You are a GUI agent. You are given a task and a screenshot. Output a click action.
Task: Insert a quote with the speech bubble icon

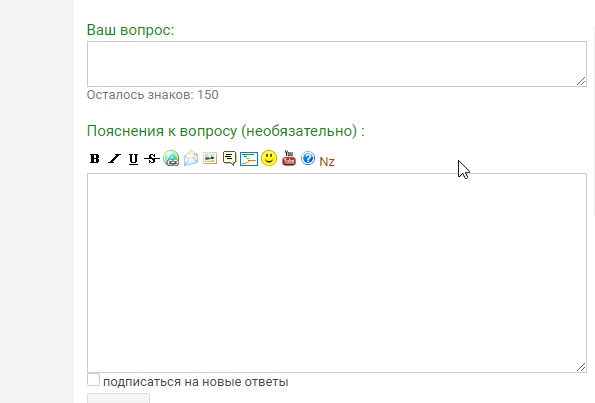tap(230, 158)
